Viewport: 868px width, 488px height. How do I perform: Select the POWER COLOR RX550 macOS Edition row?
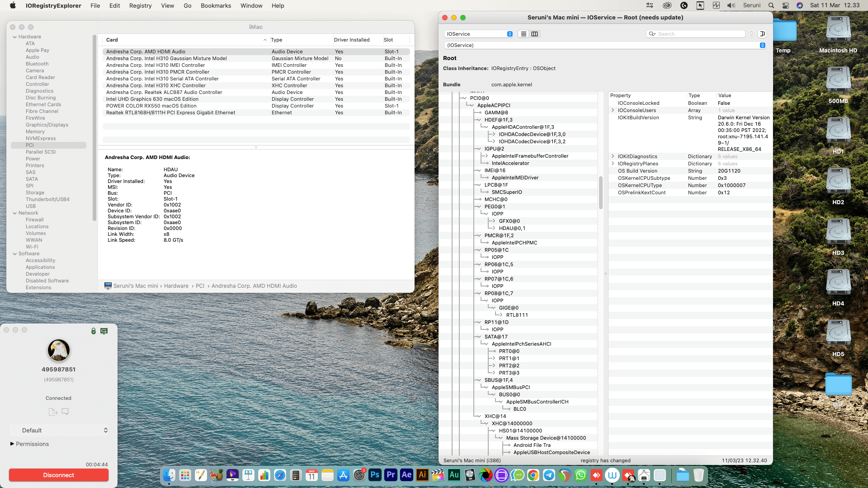(256, 106)
